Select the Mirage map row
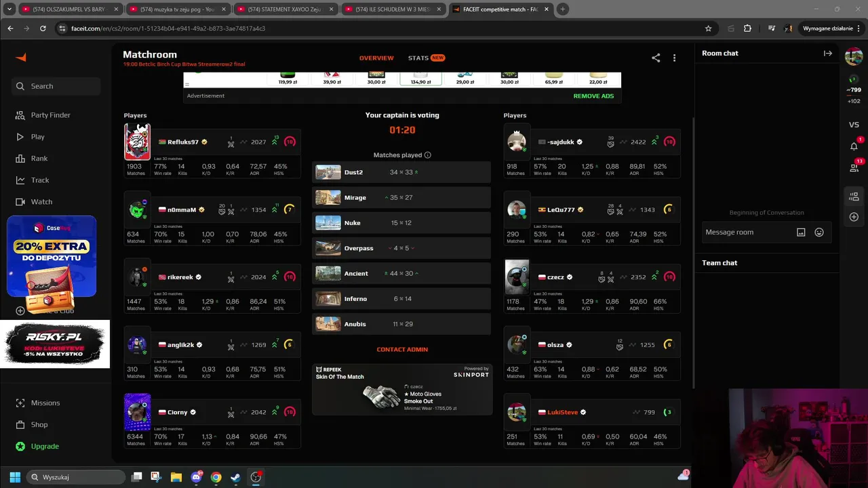Viewport: 868px width, 488px height. point(401,198)
